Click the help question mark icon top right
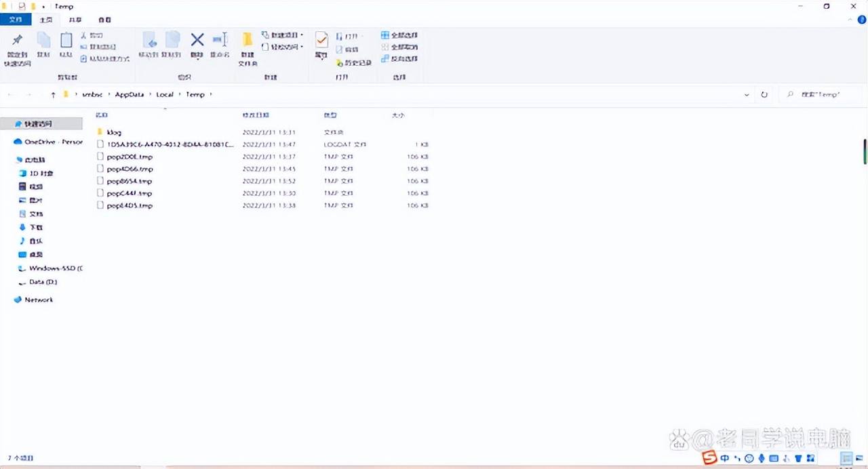 [x=863, y=20]
